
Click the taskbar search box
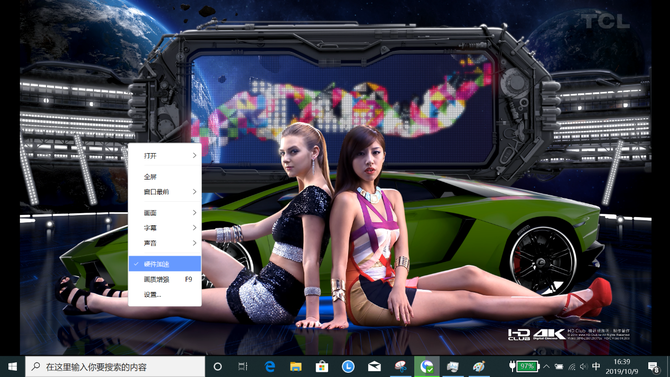point(115,366)
